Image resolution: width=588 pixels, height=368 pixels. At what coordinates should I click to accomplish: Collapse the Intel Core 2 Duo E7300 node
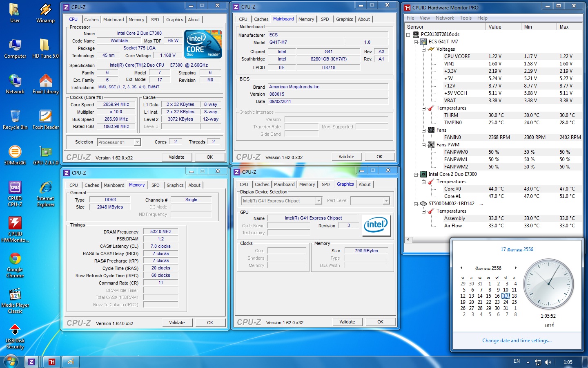point(416,174)
